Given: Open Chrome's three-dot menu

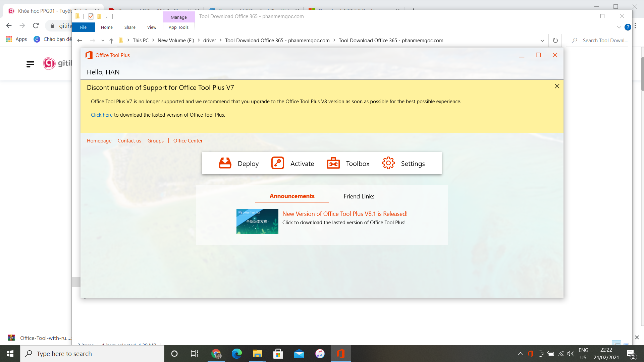Looking at the screenshot, I should point(635,26).
